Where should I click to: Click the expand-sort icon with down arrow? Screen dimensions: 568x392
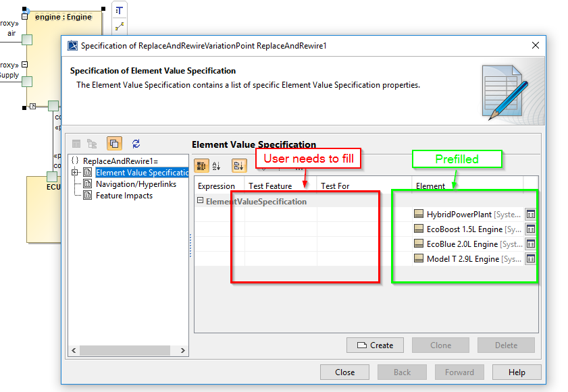click(239, 166)
